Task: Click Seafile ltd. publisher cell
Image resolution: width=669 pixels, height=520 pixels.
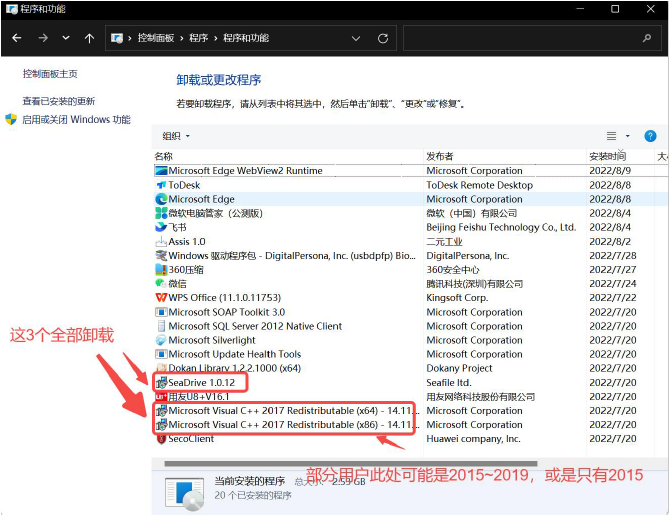Action: pyautogui.click(x=449, y=383)
